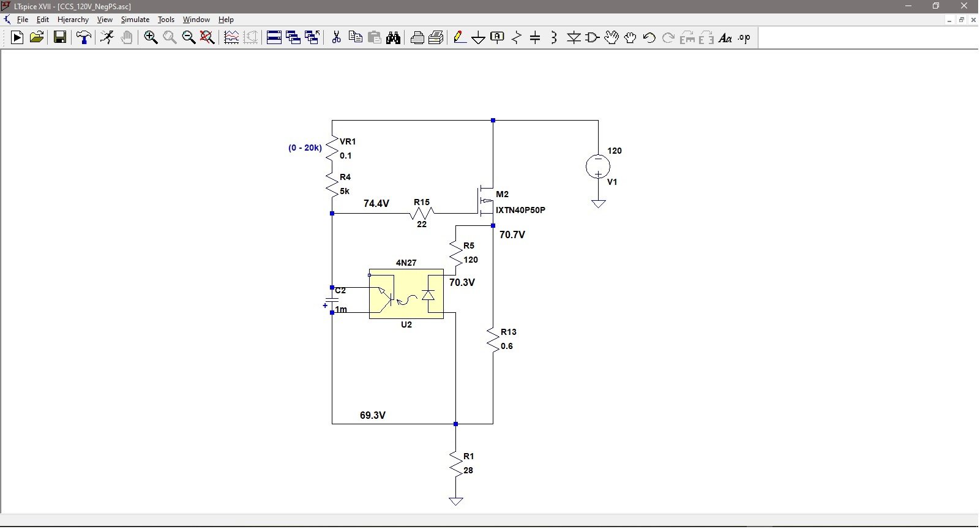Save the schematic with the floppy icon
The image size is (980, 529).
tap(59, 38)
